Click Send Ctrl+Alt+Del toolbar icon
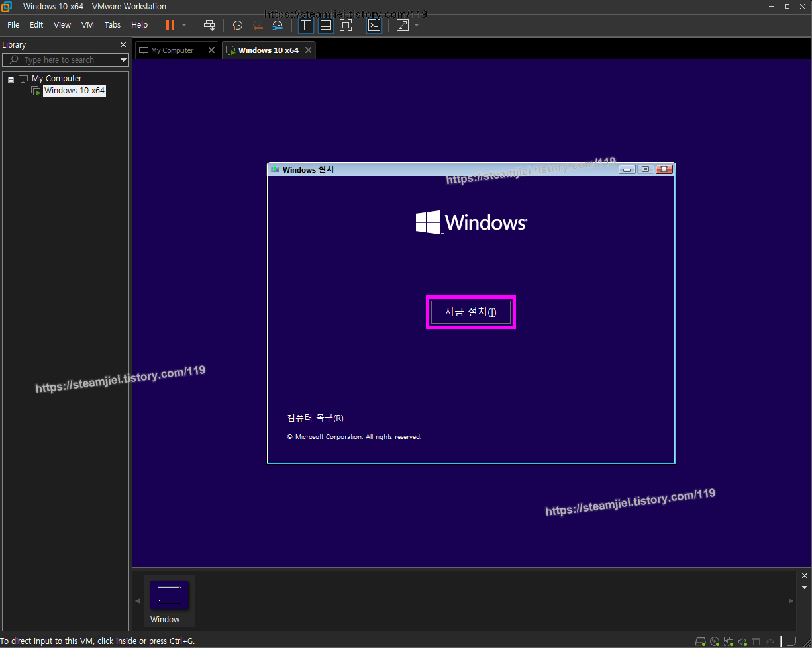The width and height of the screenshot is (812, 648). point(209,25)
